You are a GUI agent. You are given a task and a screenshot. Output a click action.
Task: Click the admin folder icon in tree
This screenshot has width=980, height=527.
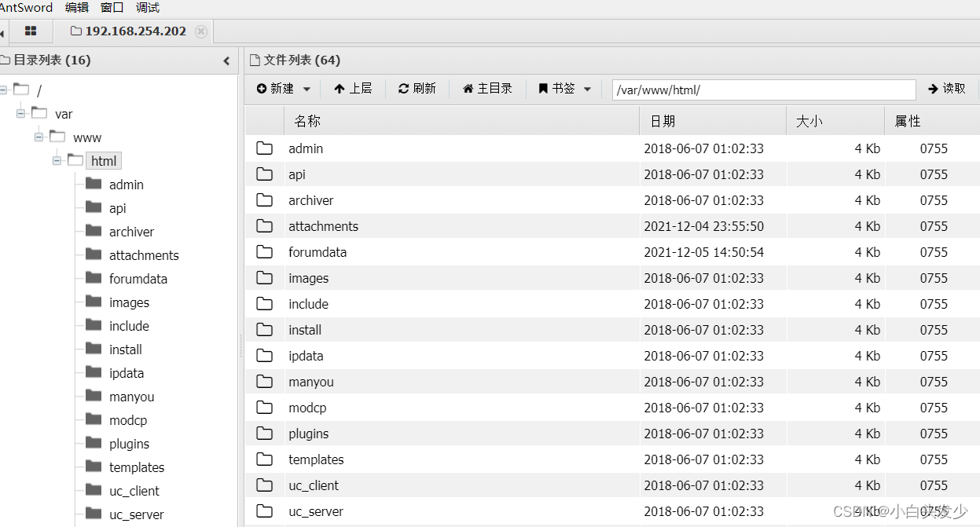pos(94,184)
